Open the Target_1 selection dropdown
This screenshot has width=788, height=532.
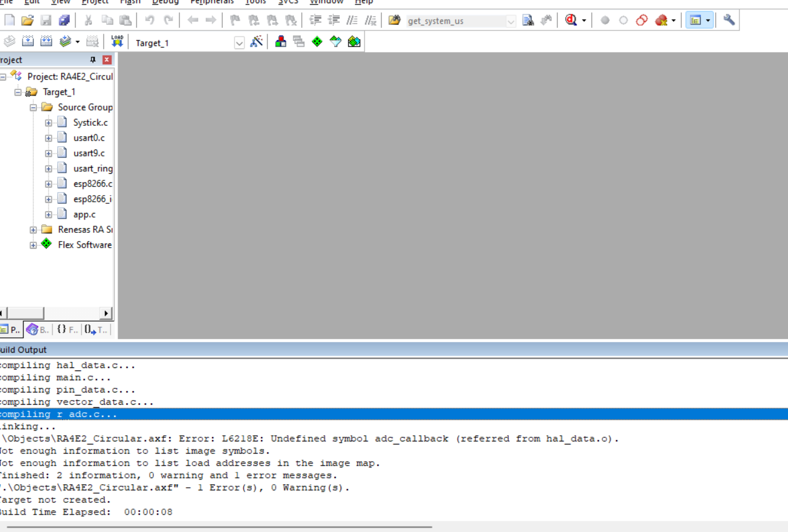(239, 43)
